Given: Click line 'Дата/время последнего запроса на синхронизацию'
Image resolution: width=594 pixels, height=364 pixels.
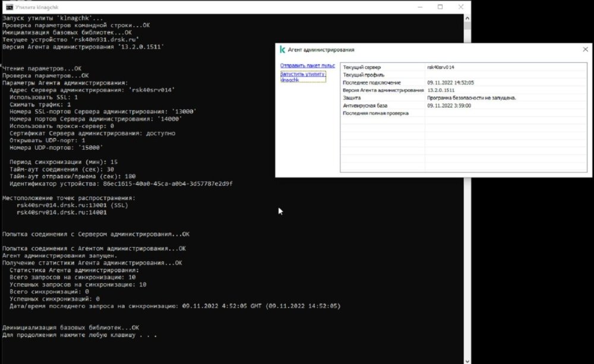Looking at the screenshot, I should click(x=175, y=306).
